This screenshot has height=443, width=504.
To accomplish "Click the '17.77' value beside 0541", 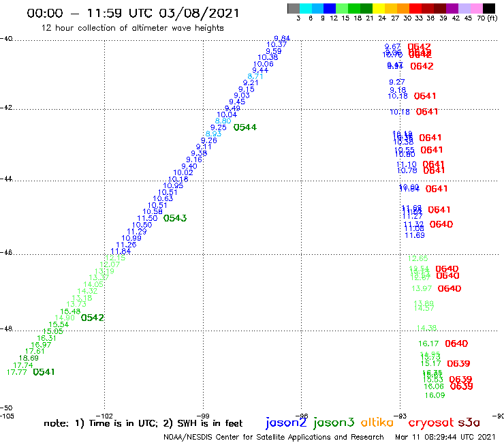I will point(17,372).
